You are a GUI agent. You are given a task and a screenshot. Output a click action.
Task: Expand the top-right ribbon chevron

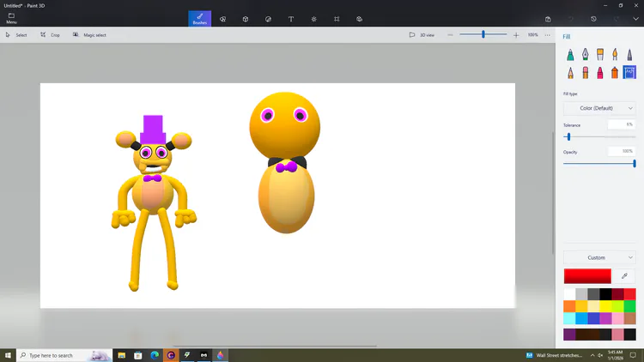click(x=635, y=19)
